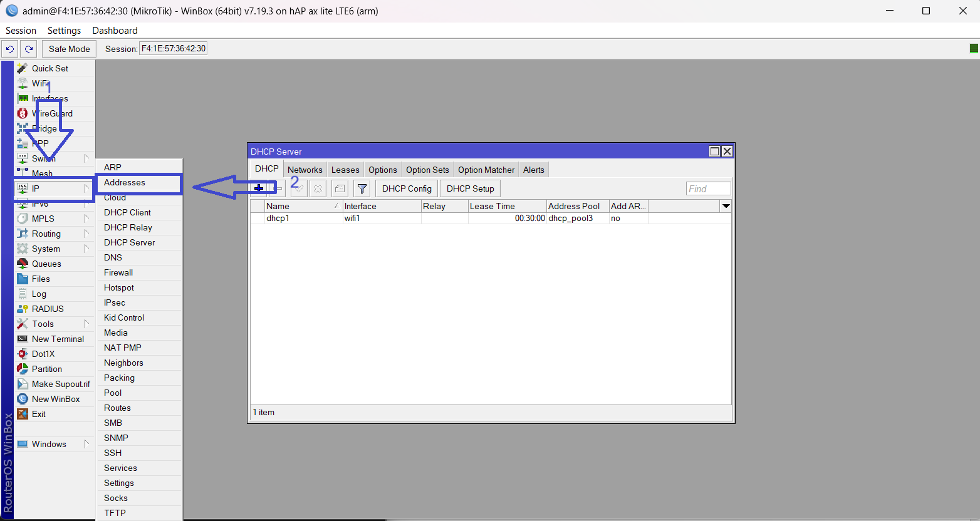
Task: Click the Mesh icon in the sidebar
Action: (x=23, y=172)
